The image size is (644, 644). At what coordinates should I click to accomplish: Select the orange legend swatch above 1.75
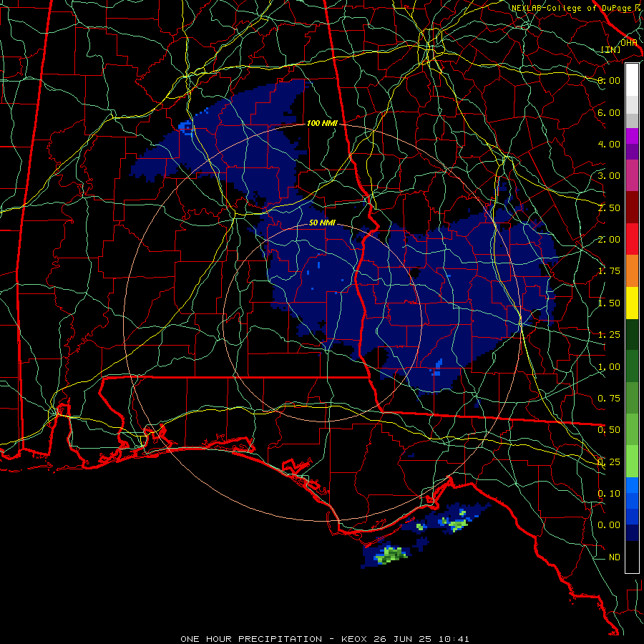[632, 271]
